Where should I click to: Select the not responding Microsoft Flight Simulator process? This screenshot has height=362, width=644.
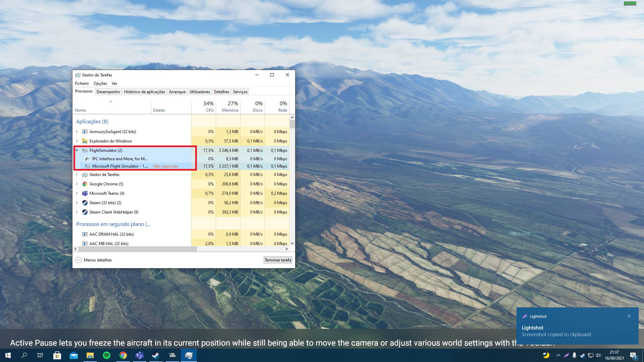click(x=120, y=166)
